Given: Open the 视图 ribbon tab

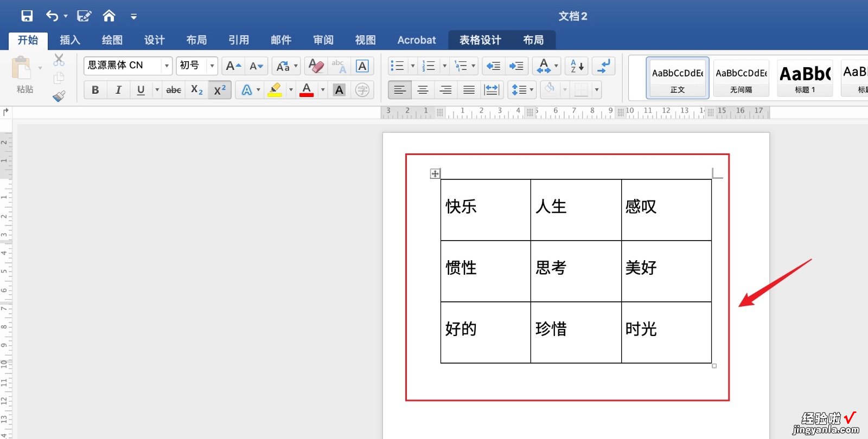Looking at the screenshot, I should click(366, 40).
